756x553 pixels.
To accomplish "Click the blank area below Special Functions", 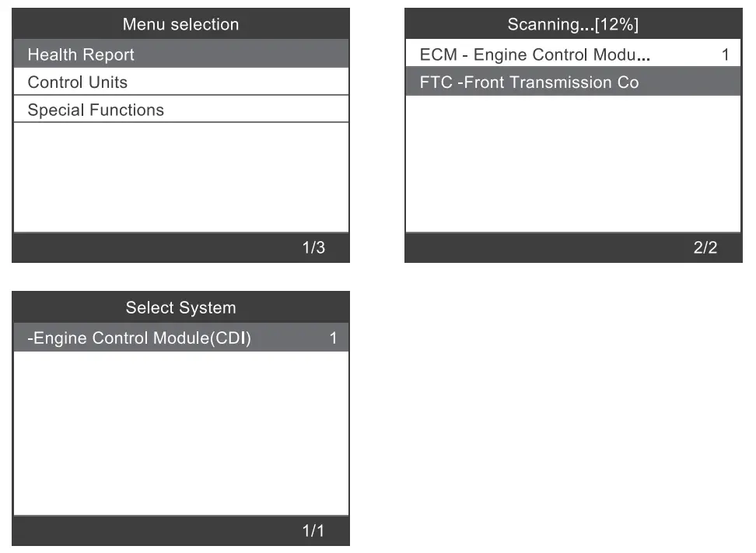I will coord(180,177).
